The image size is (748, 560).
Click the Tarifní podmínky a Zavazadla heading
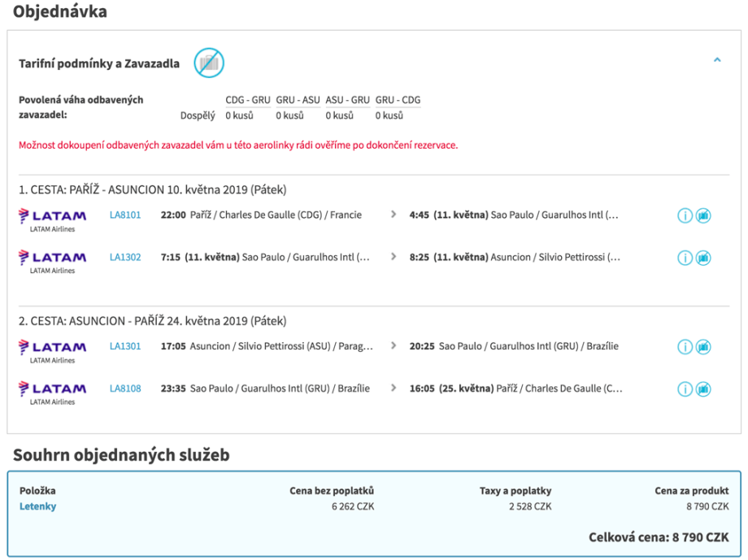[x=99, y=63]
